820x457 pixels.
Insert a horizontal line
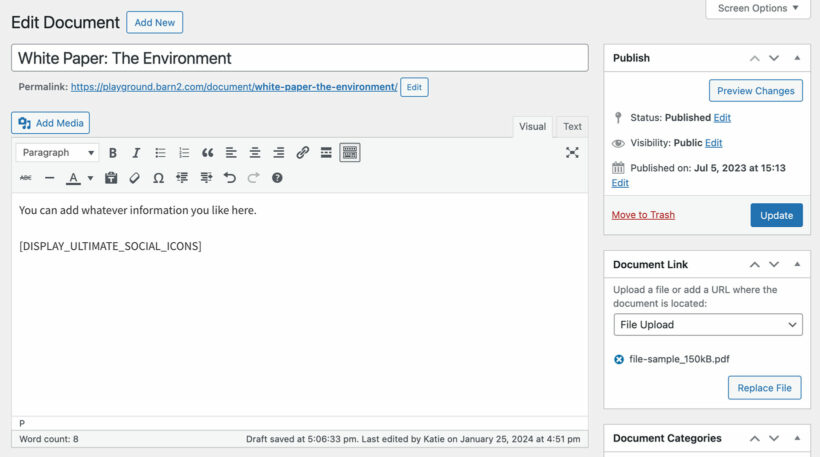[x=50, y=178]
